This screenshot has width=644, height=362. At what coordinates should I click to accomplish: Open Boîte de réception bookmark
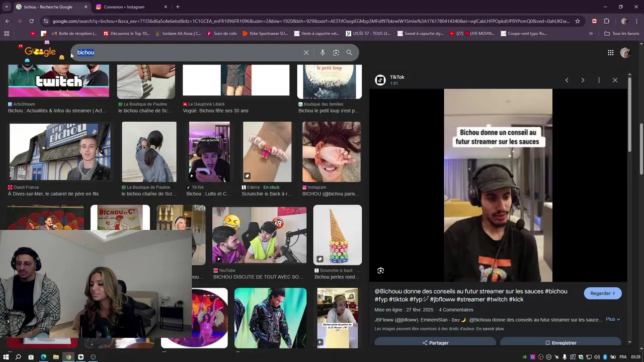coord(74,34)
